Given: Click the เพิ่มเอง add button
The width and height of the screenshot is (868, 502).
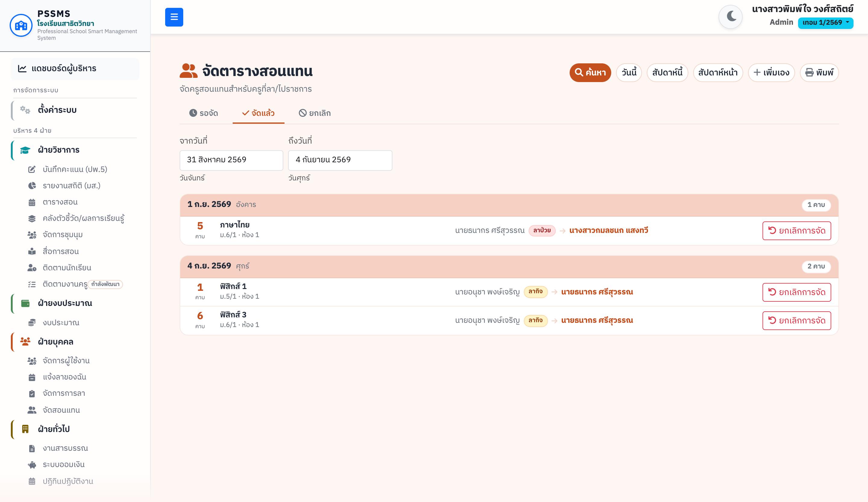Looking at the screenshot, I should click(x=771, y=72).
